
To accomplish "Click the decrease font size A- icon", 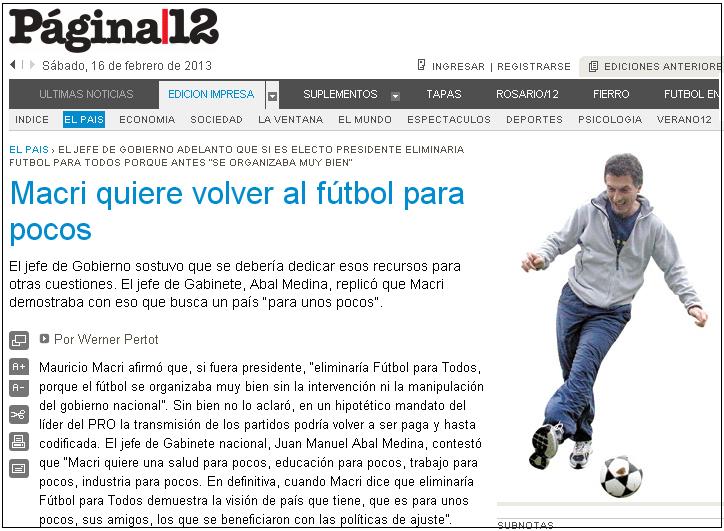I will (19, 388).
